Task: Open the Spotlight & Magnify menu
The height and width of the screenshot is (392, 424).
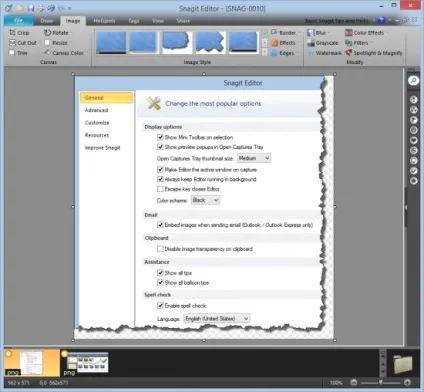Action: coord(374,53)
